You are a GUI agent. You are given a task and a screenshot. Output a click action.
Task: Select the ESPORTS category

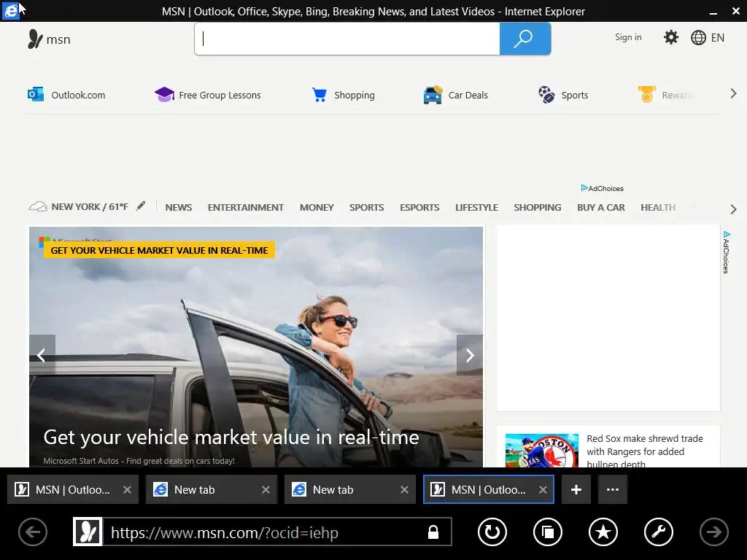tap(419, 208)
